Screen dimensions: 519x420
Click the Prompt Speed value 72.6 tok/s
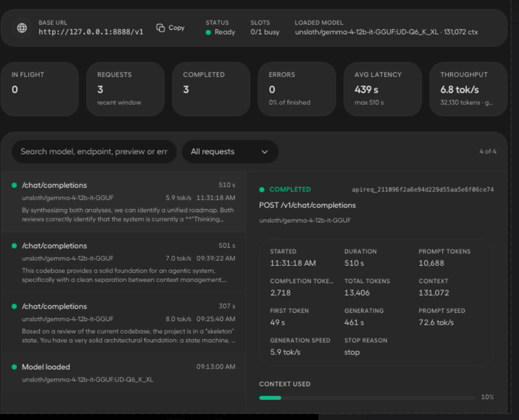pyautogui.click(x=436, y=323)
